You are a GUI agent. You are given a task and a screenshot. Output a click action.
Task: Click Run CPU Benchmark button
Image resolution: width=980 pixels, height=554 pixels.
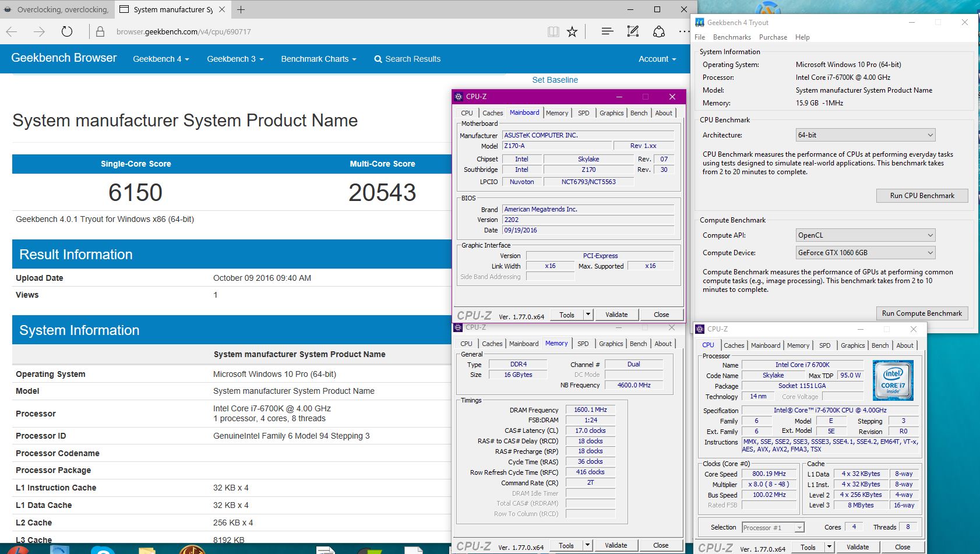point(922,196)
